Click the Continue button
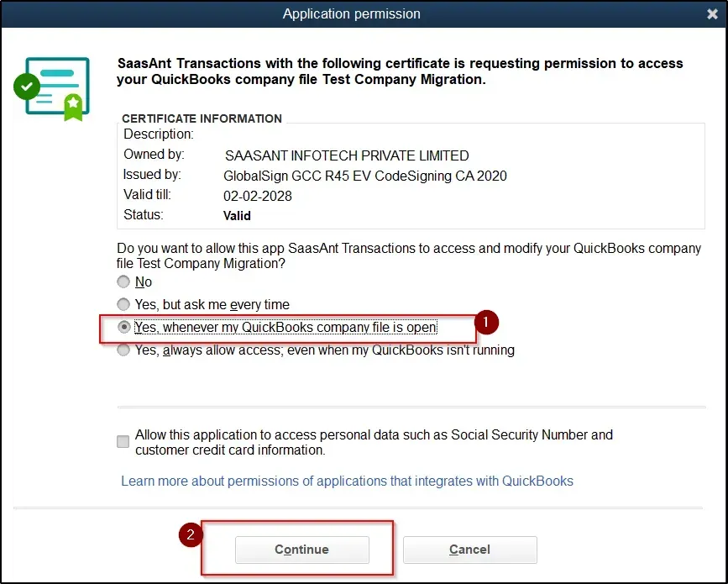 tap(301, 550)
